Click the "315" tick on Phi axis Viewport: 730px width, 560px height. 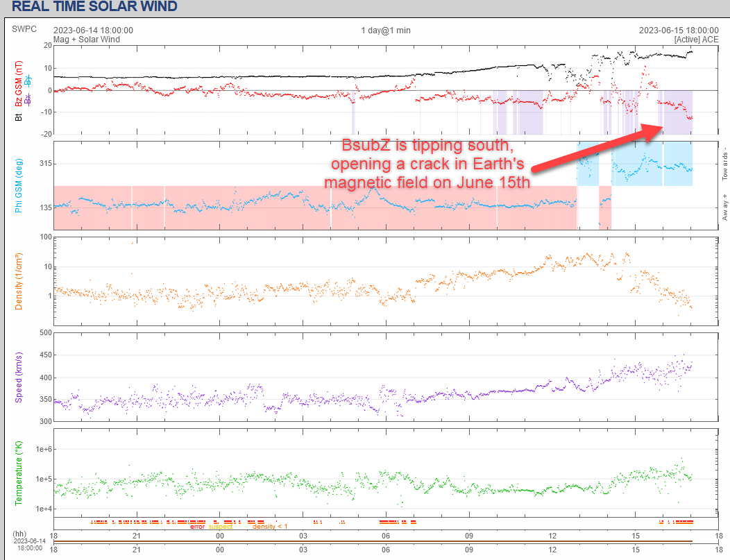(45, 163)
